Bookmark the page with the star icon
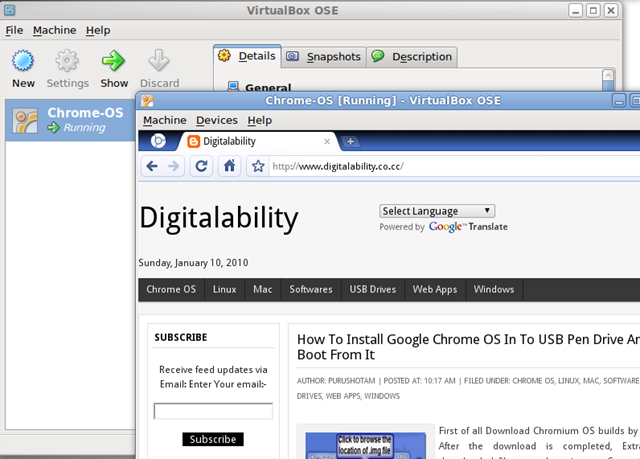This screenshot has height=459, width=640. tap(258, 166)
